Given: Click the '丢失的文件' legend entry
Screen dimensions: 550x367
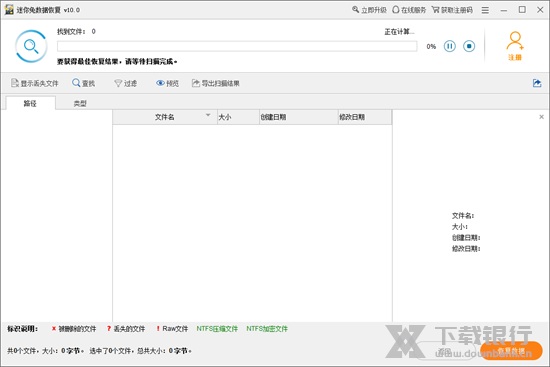Looking at the screenshot, I should coord(126,329).
